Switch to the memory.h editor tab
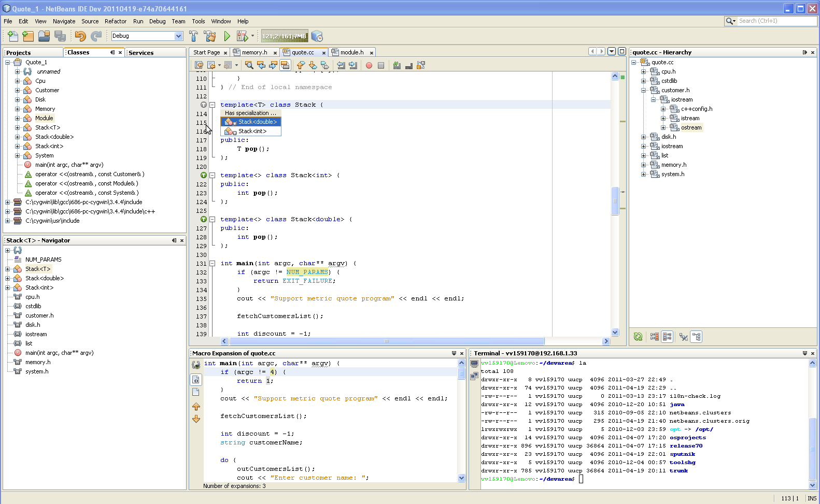Screen dimensions: 820x504 [x=254, y=52]
